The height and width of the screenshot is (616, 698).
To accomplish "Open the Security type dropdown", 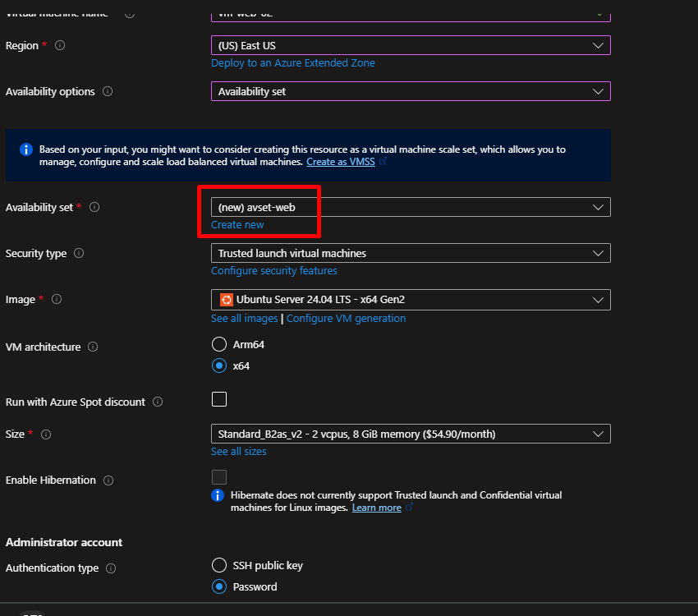I will point(411,254).
